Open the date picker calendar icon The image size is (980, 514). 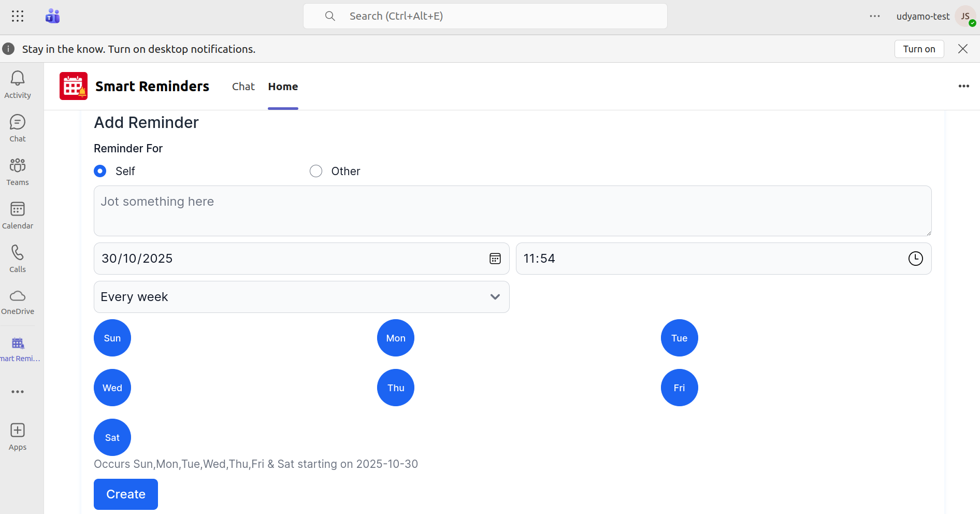coord(495,259)
